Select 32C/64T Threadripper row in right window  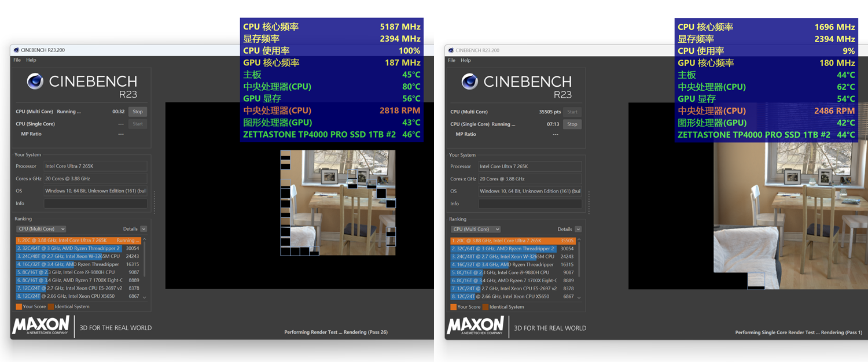513,249
